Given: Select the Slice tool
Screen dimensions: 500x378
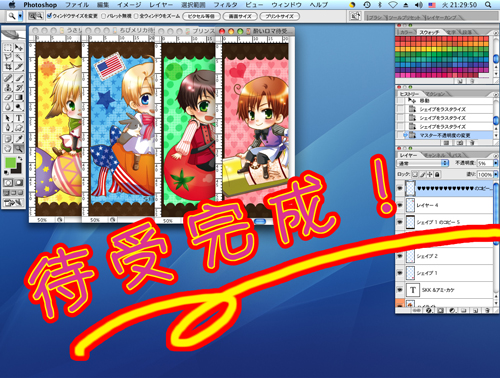Looking at the screenshot, I should tap(19, 67).
